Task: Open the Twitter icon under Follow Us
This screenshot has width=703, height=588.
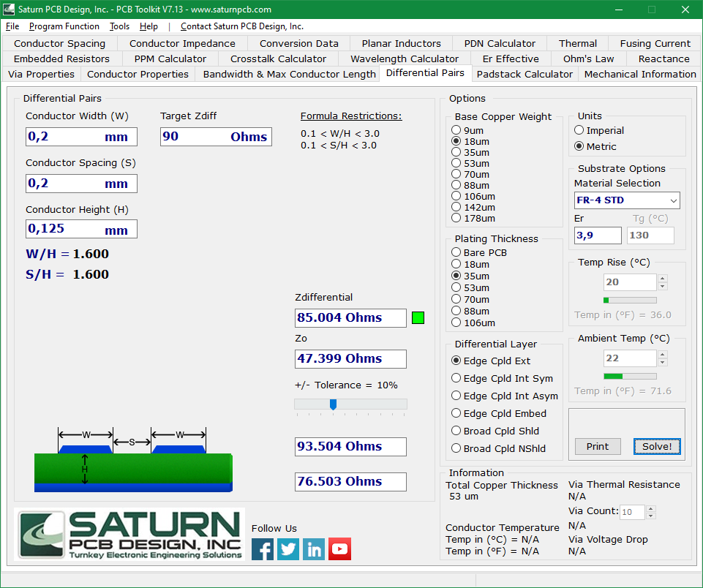Action: tap(288, 549)
